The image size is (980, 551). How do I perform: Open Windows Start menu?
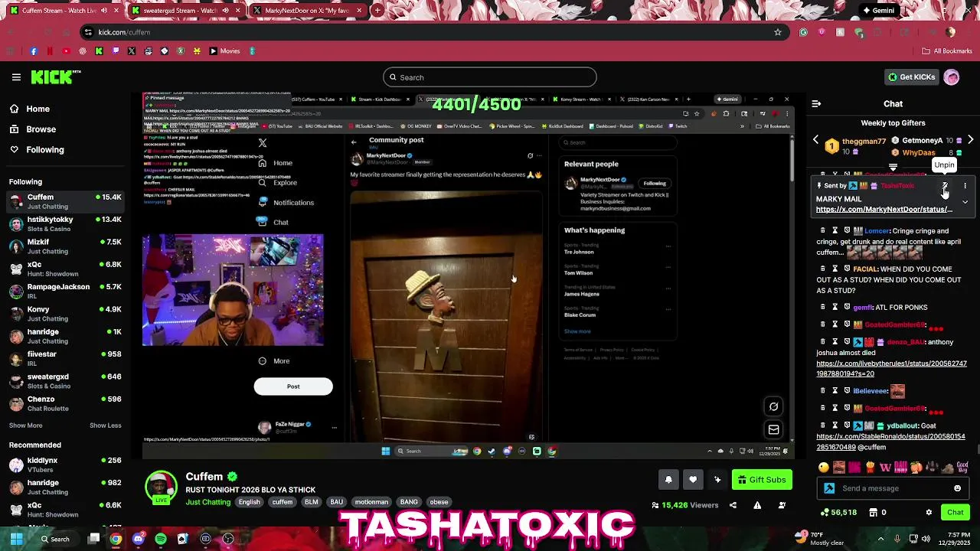pos(16,539)
